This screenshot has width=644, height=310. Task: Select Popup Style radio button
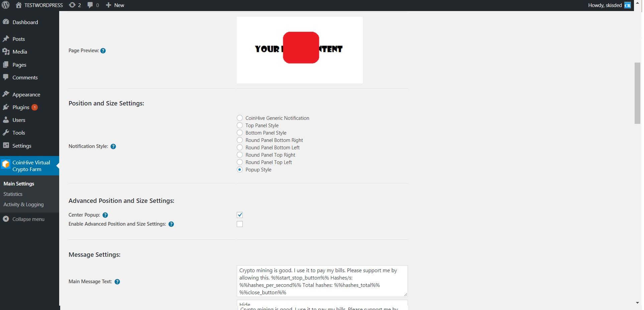click(x=240, y=169)
